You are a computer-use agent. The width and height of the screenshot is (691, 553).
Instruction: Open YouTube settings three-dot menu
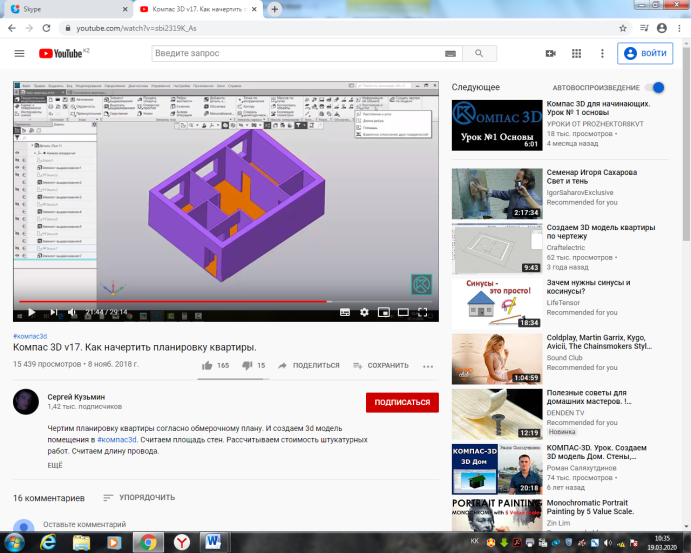click(602, 53)
